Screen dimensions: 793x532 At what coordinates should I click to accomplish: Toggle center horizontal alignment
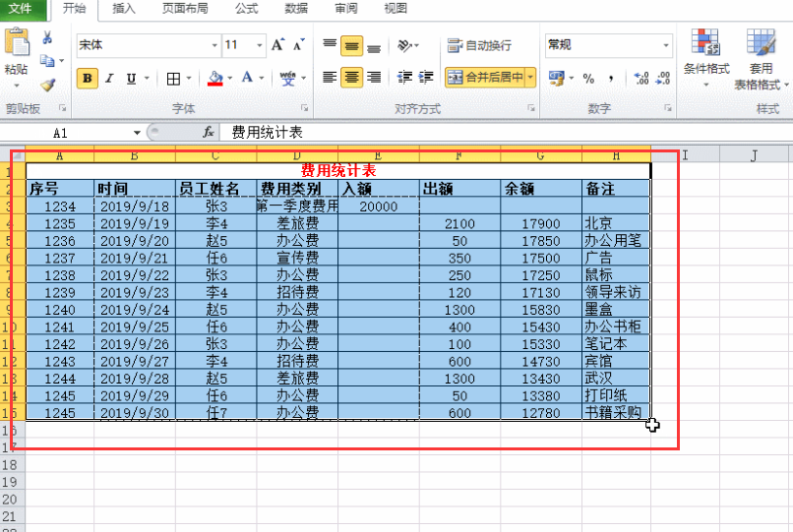(x=351, y=78)
